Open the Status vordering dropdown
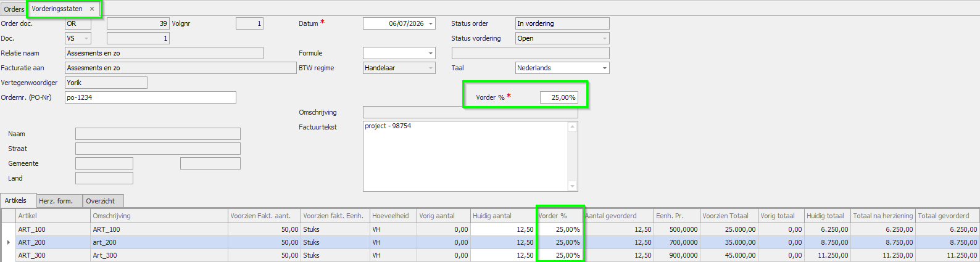Image resolution: width=980 pixels, height=262 pixels. [x=604, y=38]
